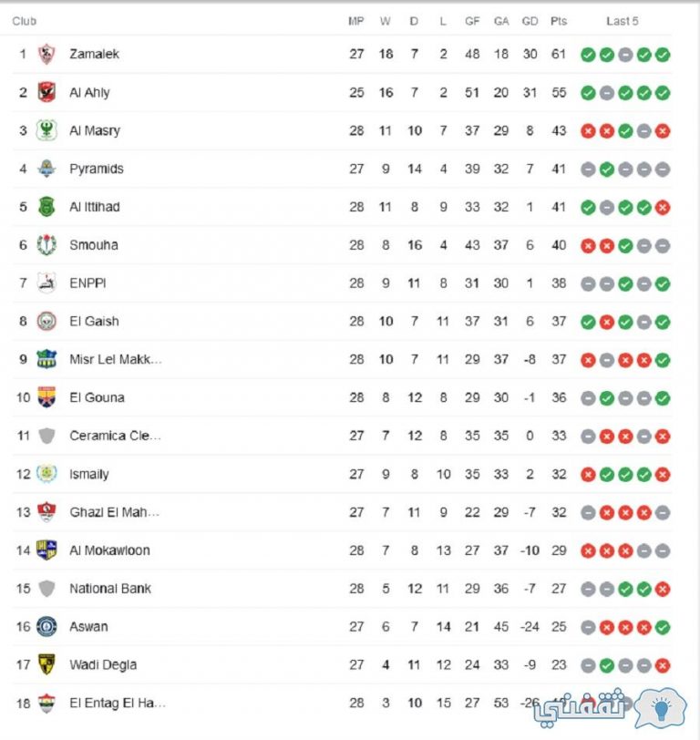Click the Pts column header
Screen dimensions: 700x740
(x=559, y=21)
